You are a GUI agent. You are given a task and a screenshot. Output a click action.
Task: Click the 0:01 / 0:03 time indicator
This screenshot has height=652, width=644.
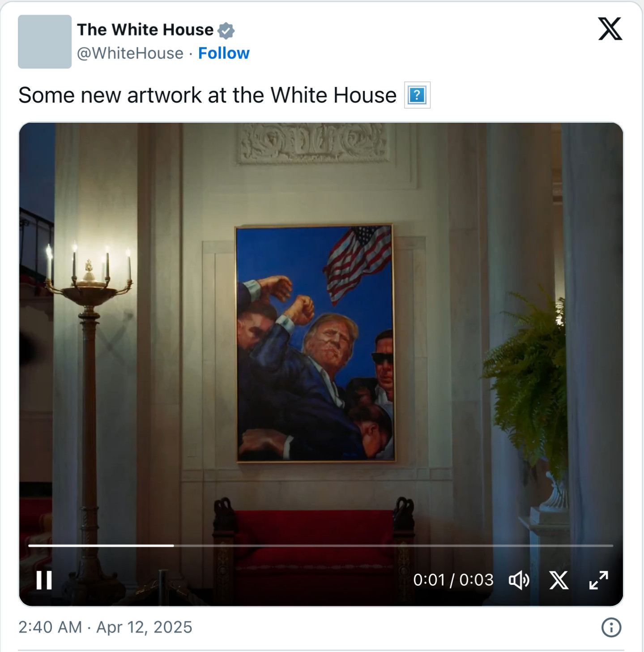pos(453,580)
